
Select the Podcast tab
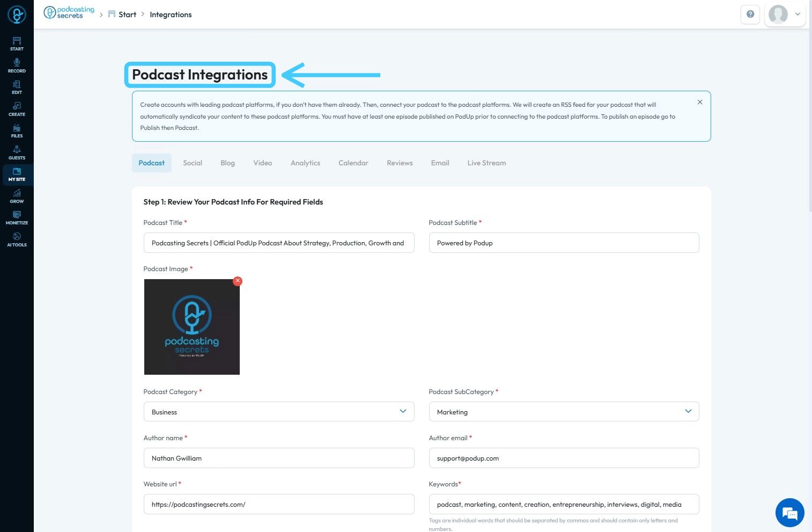pyautogui.click(x=152, y=163)
